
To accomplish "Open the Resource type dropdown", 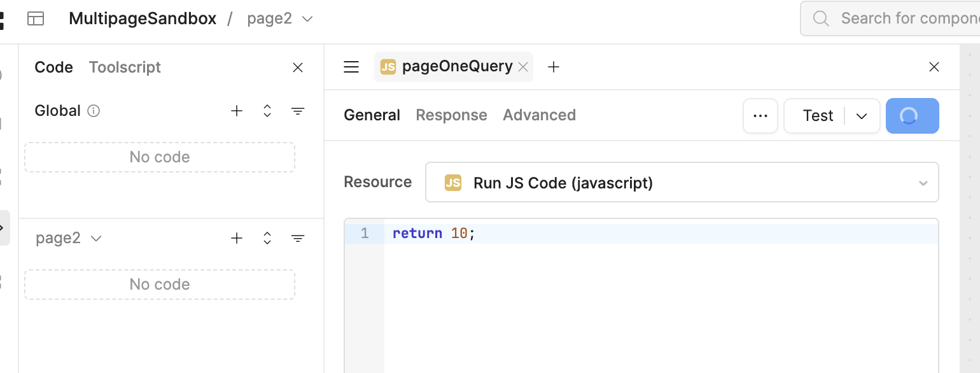I will pyautogui.click(x=681, y=183).
